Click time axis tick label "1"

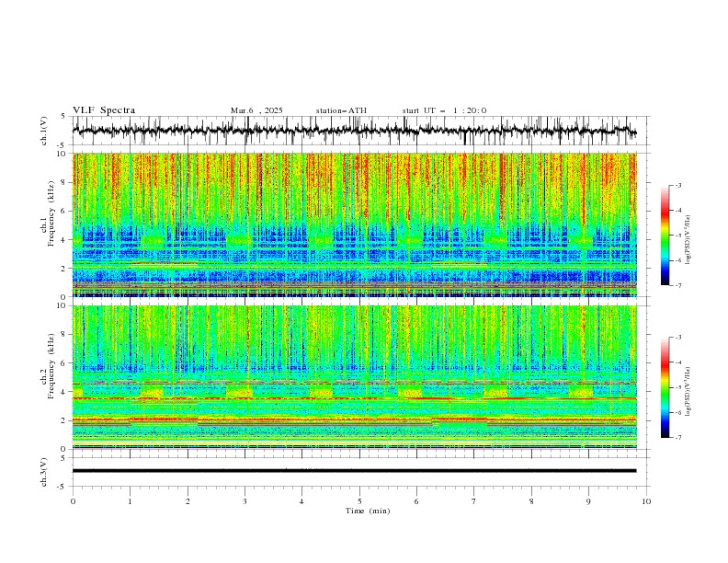[130, 501]
